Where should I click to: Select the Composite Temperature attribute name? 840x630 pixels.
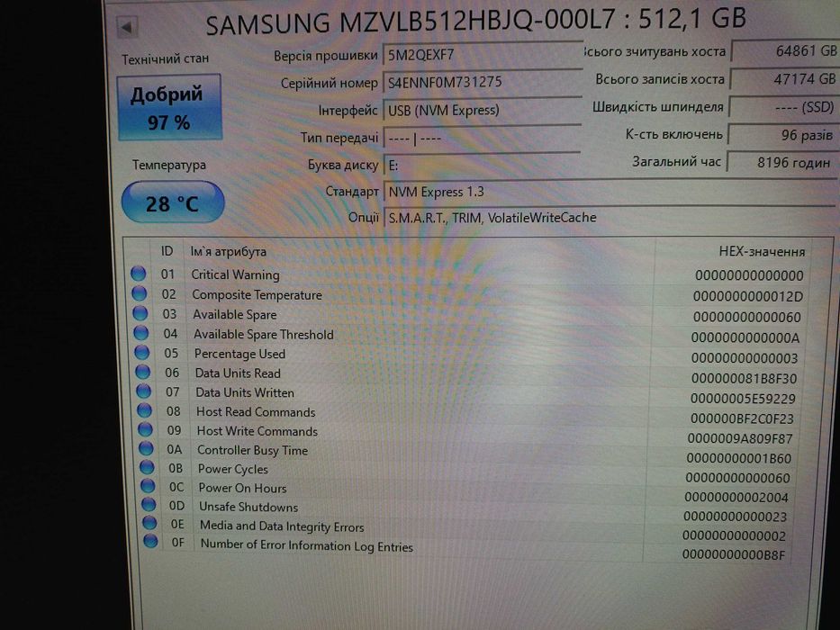257,294
